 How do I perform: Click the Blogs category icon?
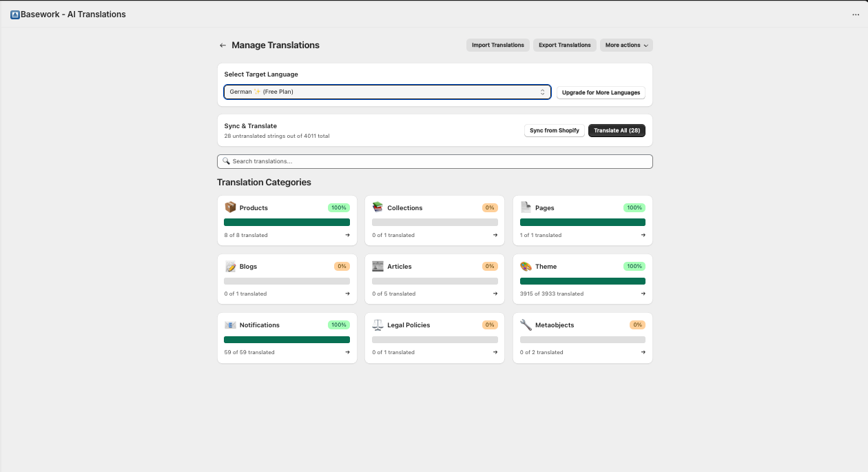[231, 266]
